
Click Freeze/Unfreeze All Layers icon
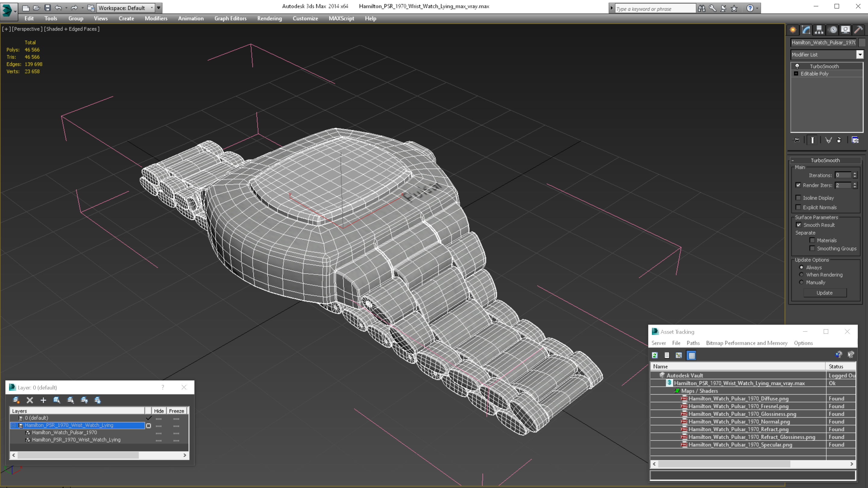pos(98,400)
